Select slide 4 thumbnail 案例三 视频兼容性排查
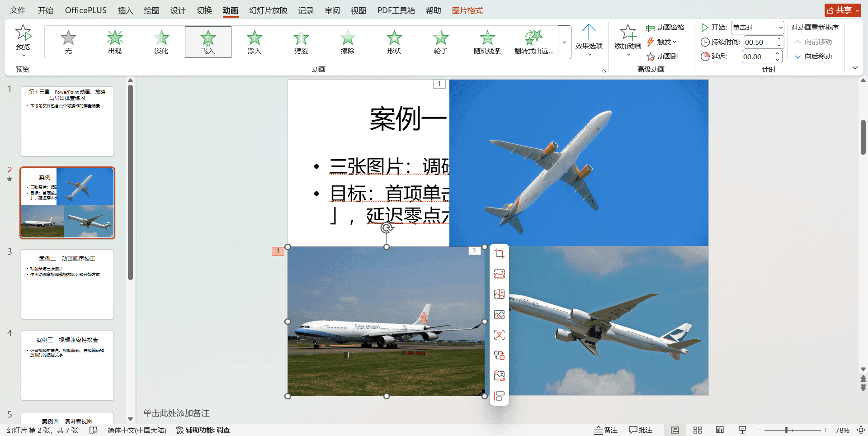 point(67,365)
